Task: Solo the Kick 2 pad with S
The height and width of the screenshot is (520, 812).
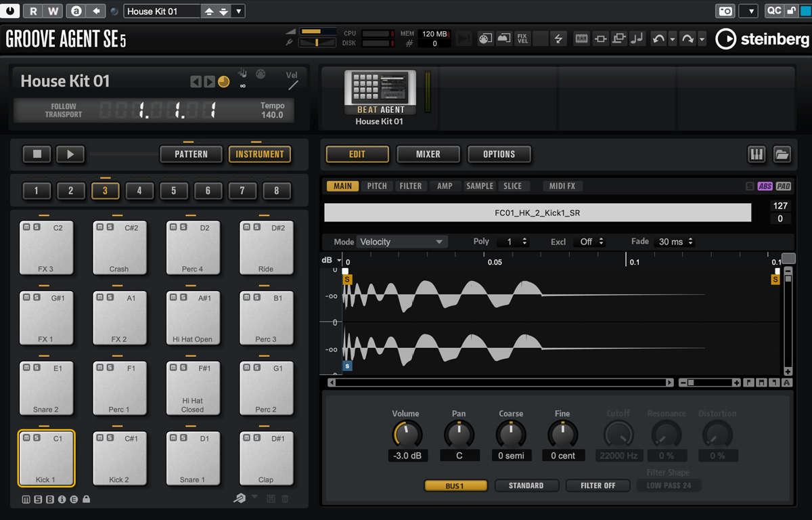Action: coord(110,438)
